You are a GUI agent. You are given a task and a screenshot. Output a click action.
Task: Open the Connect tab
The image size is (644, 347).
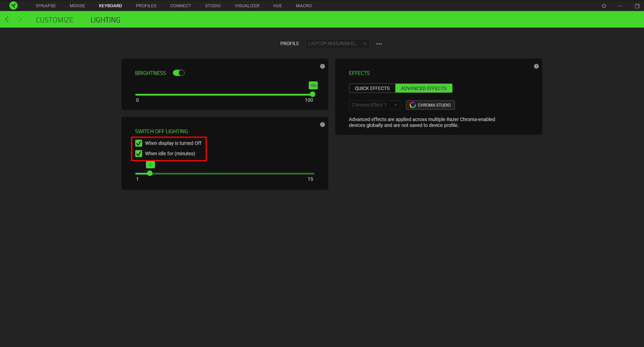pos(180,6)
